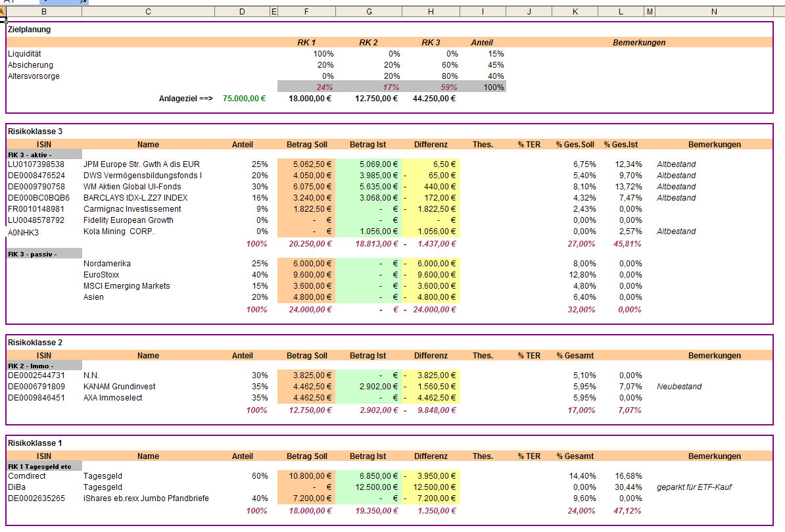Select the 'RK 3 - passiv -' group label
This screenshot has height=532, width=785.
point(33,254)
